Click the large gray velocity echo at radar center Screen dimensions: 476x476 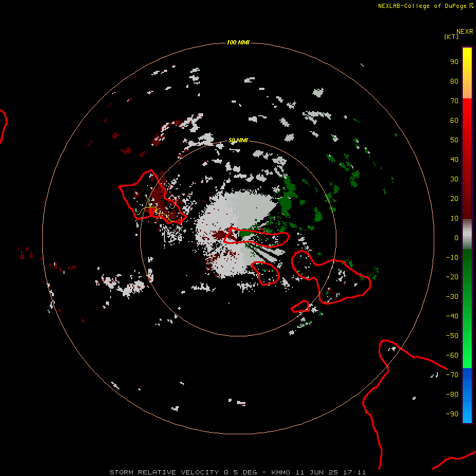[x=237, y=234]
